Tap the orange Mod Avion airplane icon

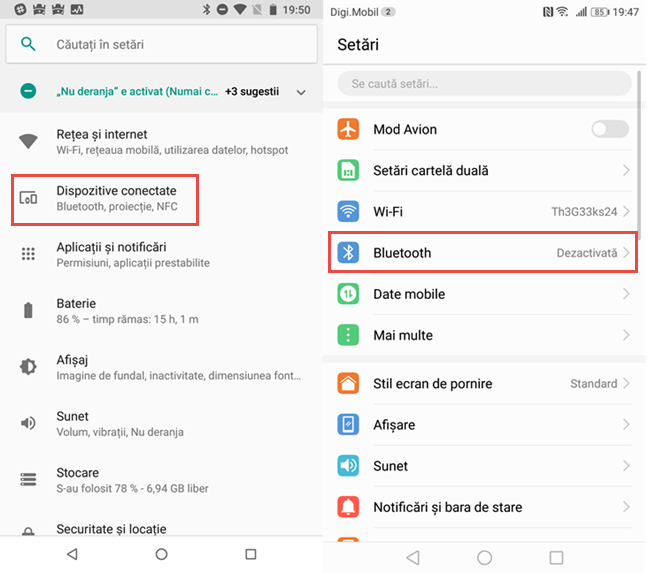pyautogui.click(x=348, y=129)
